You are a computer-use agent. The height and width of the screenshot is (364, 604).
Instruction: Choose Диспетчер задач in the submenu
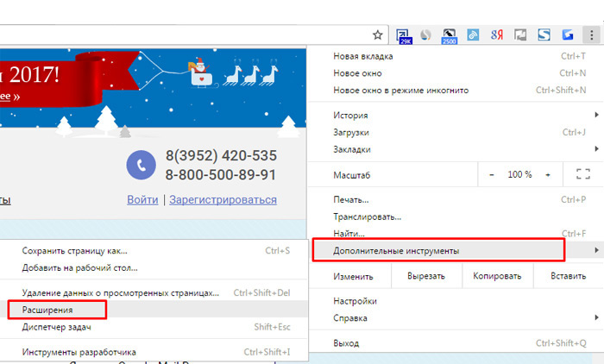pos(56,327)
